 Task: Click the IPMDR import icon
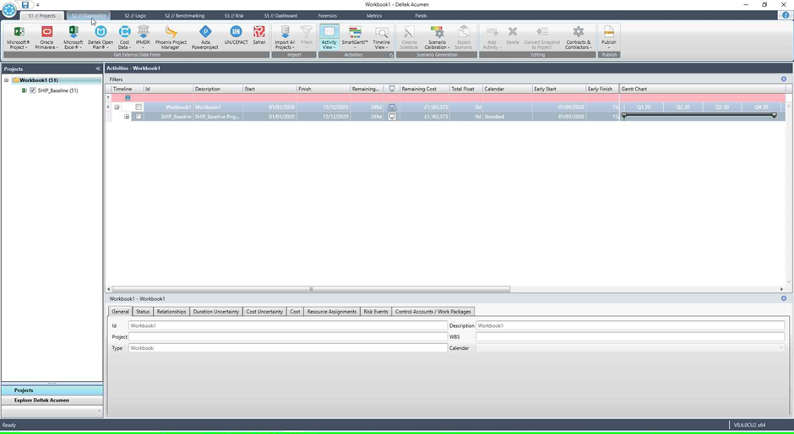[x=143, y=37]
